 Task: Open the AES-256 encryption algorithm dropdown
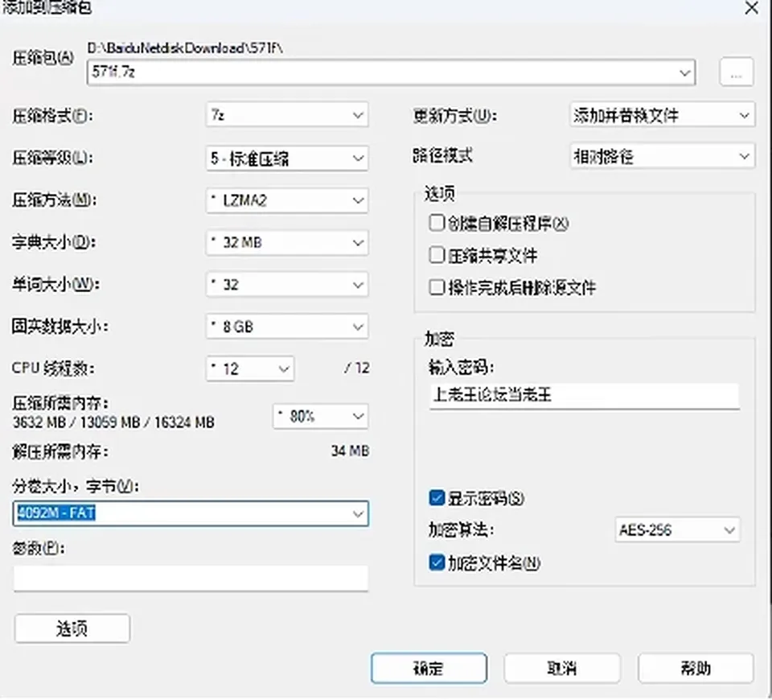coord(677,530)
